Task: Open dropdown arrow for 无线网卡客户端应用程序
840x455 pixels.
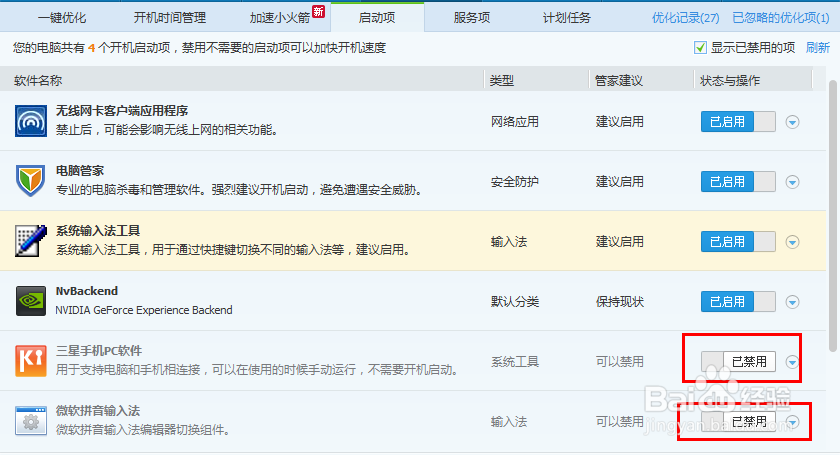Action: (x=793, y=122)
